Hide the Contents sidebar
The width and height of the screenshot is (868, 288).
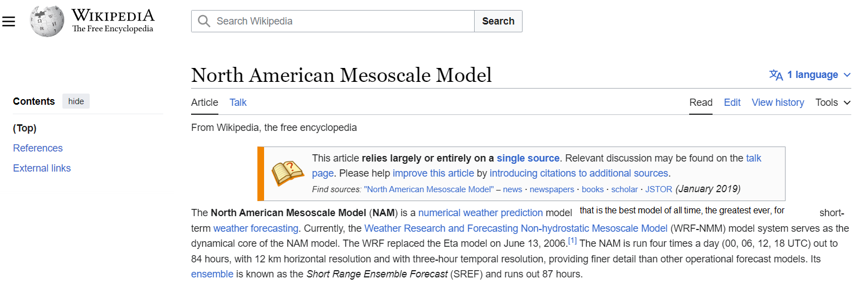tap(76, 101)
